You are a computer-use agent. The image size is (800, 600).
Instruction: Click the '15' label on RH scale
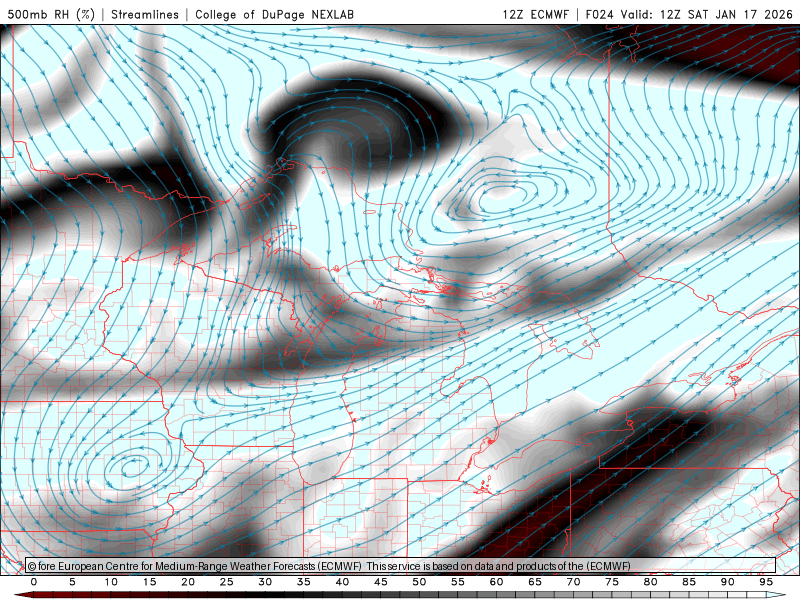(x=149, y=582)
